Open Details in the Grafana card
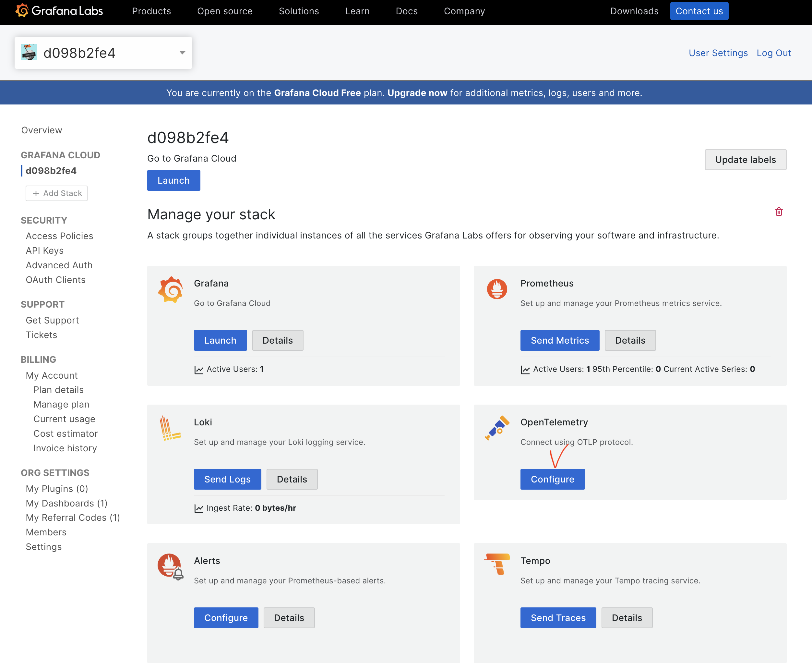Screen dimensions: 812x671 [278, 340]
